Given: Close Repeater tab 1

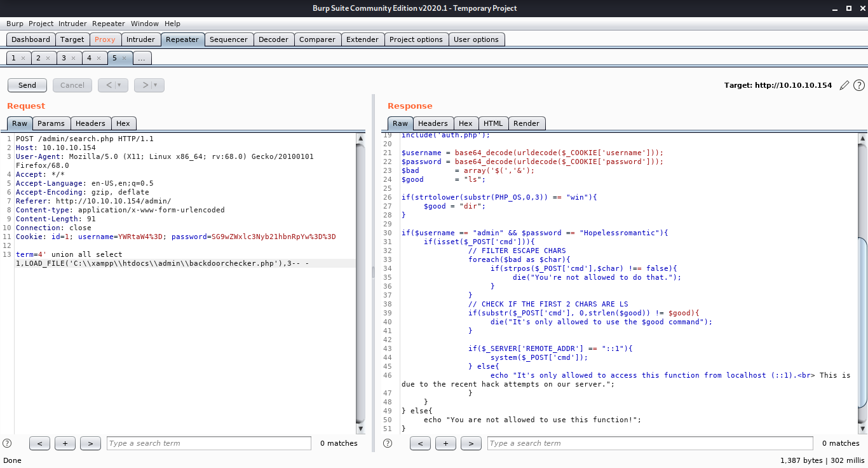Looking at the screenshot, I should point(23,58).
